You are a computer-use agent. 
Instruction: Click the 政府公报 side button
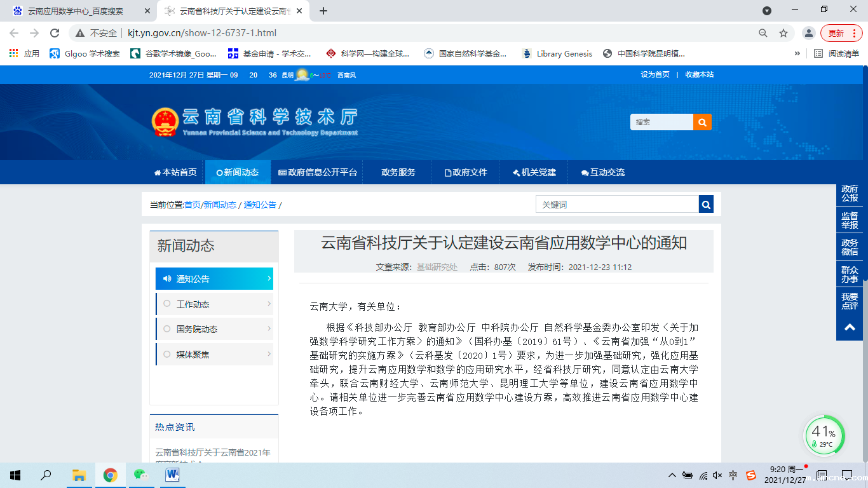point(850,193)
